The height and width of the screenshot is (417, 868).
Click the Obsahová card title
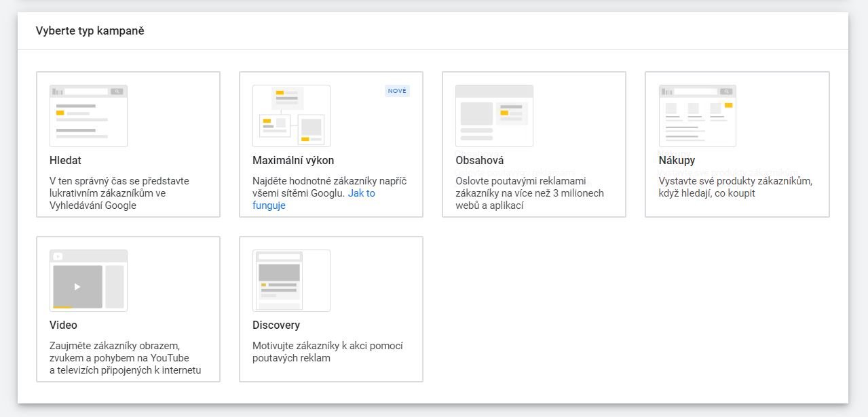point(479,161)
